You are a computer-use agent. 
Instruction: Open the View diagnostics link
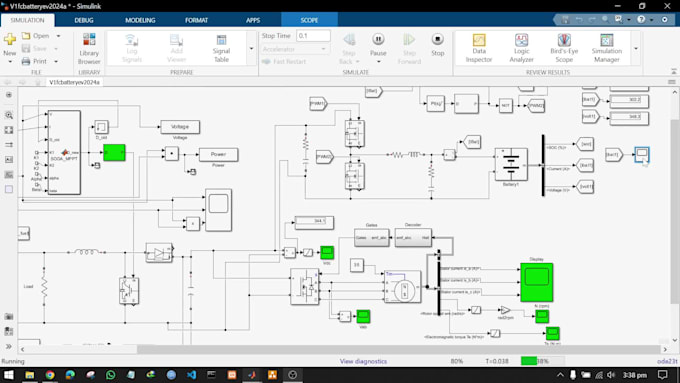363,361
